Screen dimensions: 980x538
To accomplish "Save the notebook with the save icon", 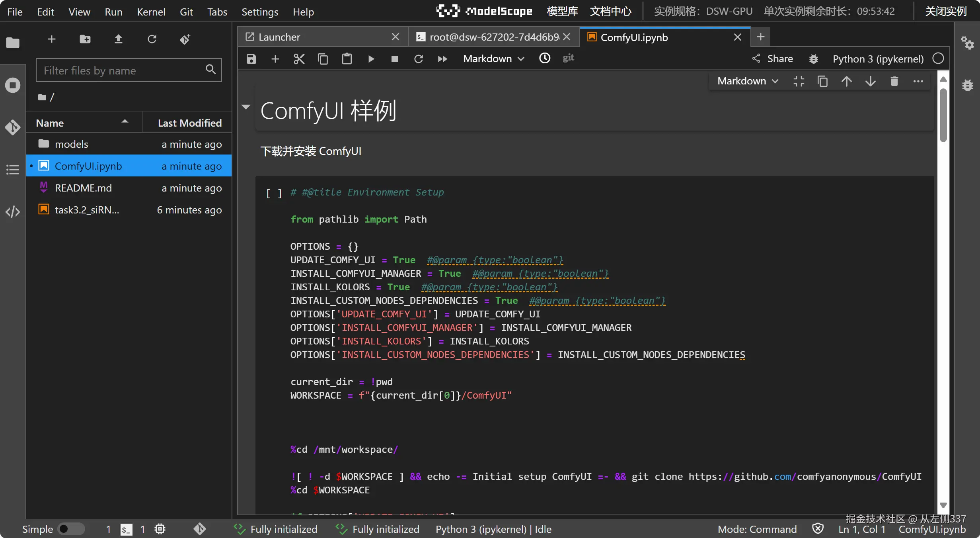I will pyautogui.click(x=251, y=59).
